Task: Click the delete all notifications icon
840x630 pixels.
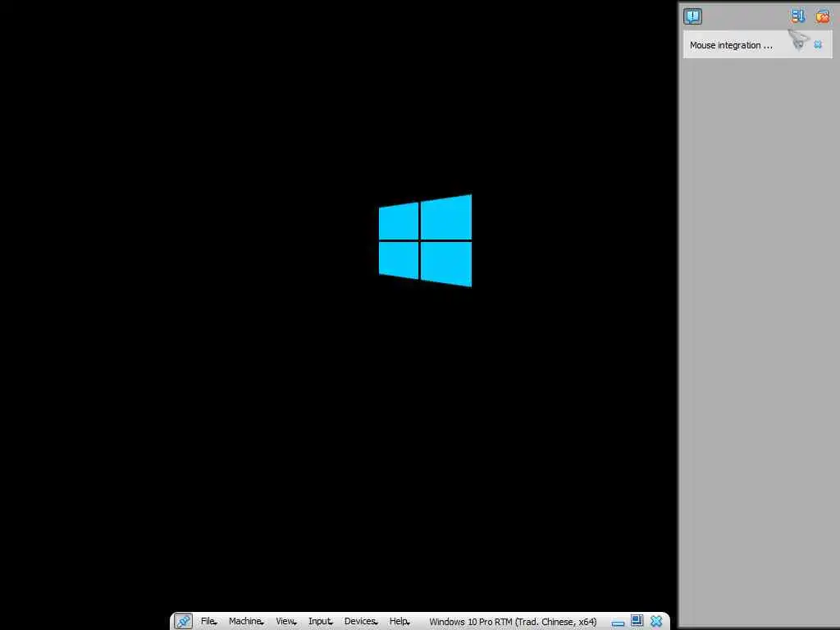Action: [822, 16]
